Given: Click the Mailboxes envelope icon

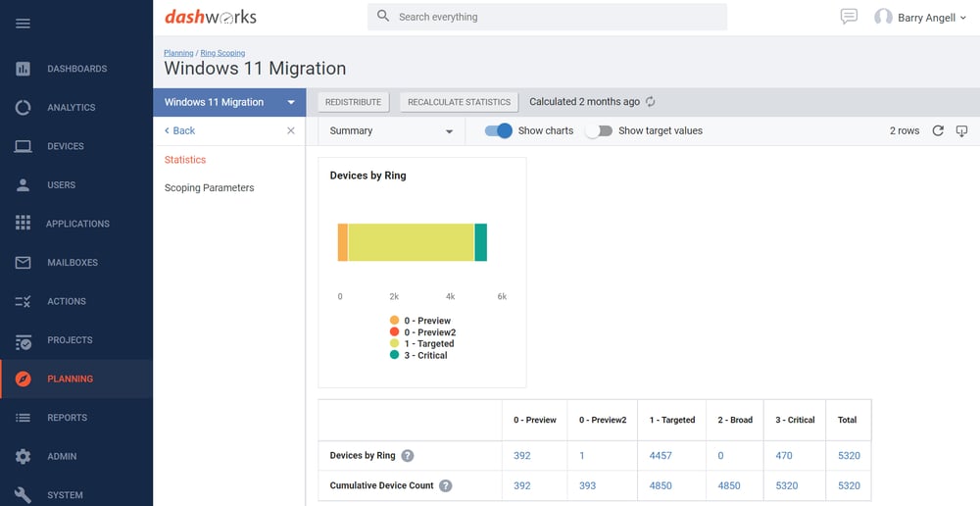Looking at the screenshot, I should tap(24, 263).
